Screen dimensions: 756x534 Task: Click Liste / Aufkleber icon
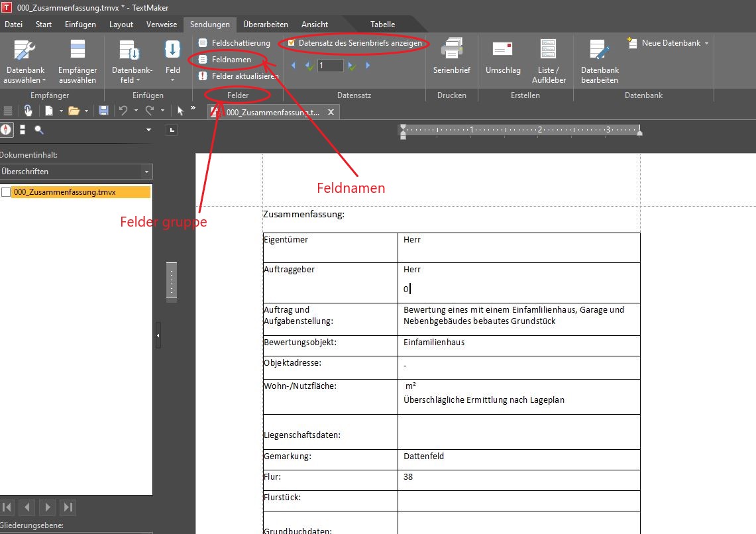[x=549, y=61]
